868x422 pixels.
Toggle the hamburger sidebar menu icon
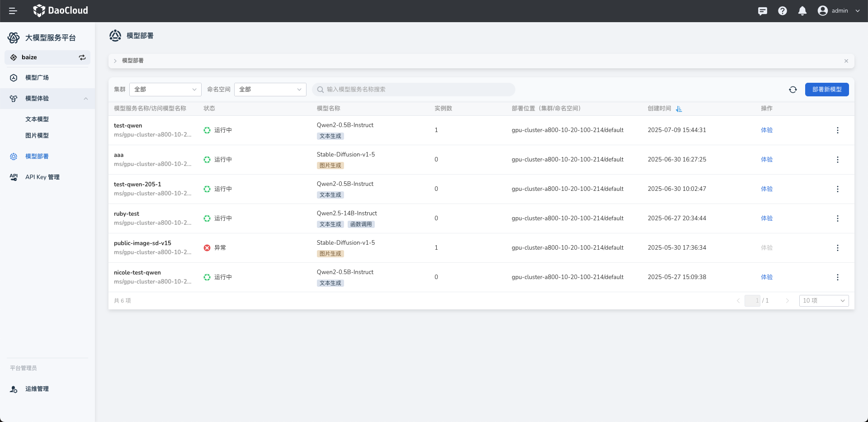coord(13,11)
